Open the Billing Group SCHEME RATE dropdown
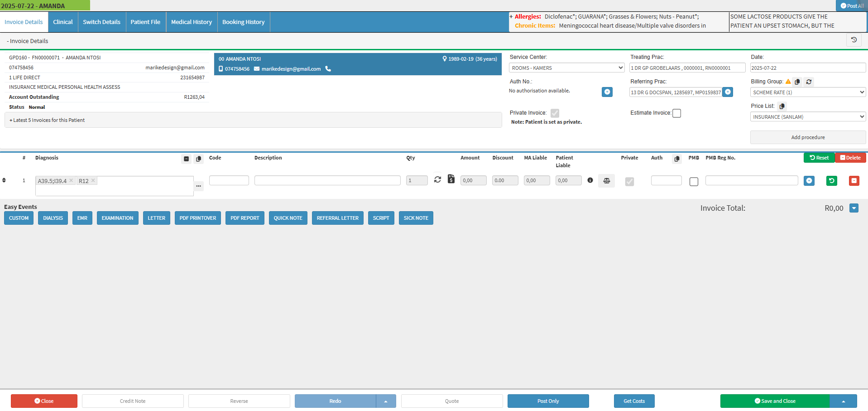This screenshot has height=411, width=868. tap(808, 92)
